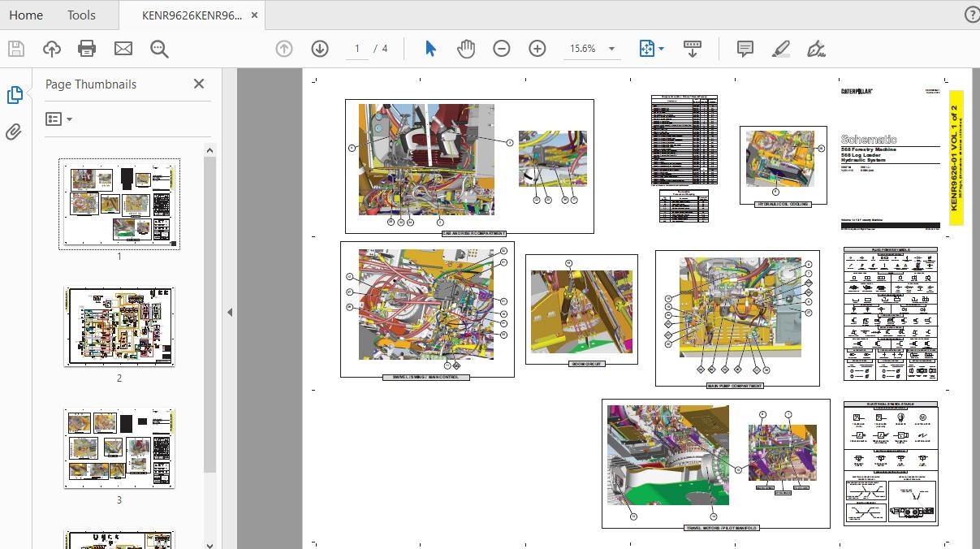Print the document using the printer icon

point(88,49)
